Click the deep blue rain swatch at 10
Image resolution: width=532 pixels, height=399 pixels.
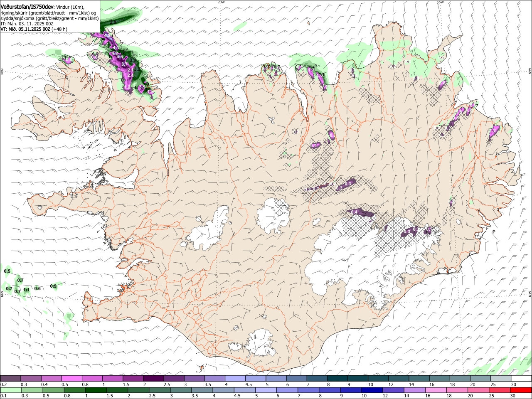(x=372, y=390)
